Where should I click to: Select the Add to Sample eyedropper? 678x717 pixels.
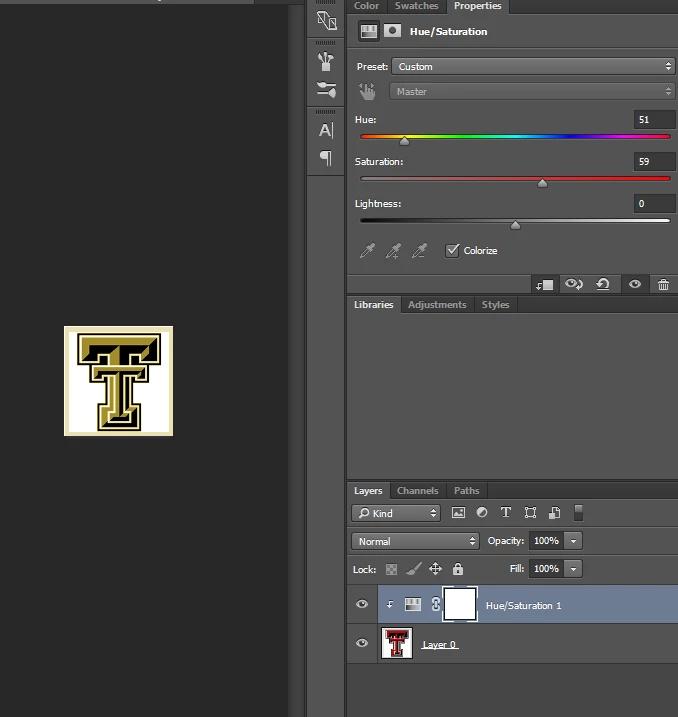tap(393, 251)
